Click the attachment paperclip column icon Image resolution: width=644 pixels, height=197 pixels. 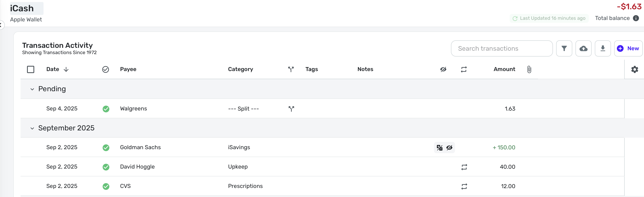(x=529, y=69)
